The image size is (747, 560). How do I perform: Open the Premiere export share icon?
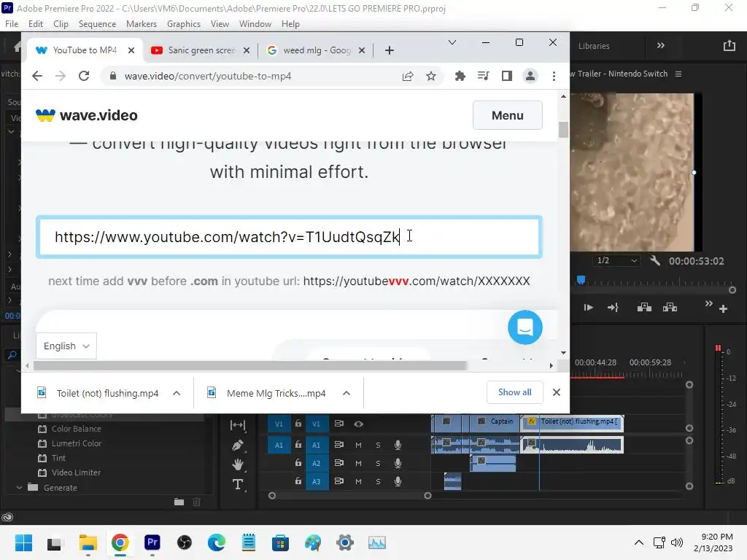[729, 46]
